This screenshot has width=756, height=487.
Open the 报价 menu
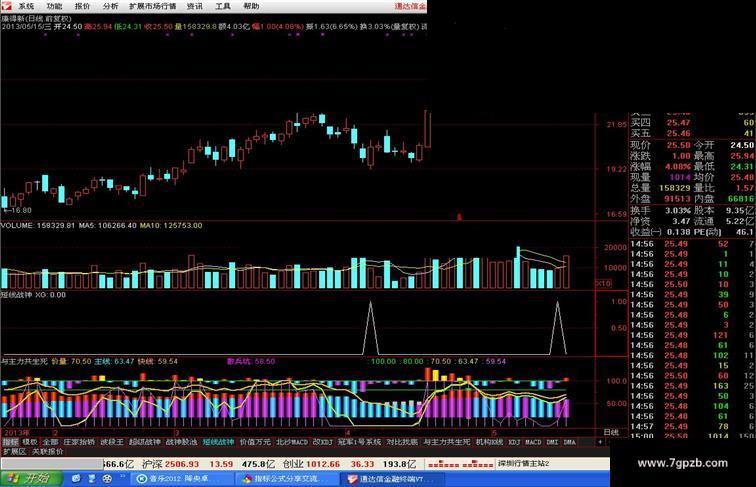click(x=82, y=6)
